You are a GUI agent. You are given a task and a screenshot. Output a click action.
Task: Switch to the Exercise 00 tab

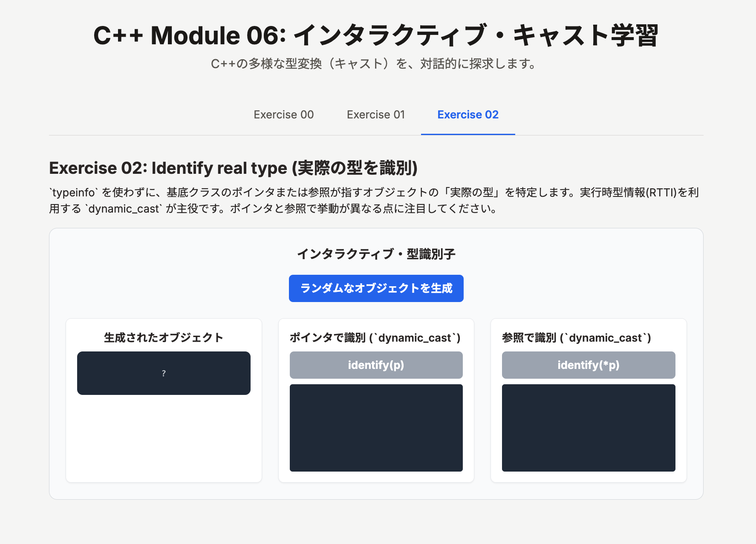[284, 115]
